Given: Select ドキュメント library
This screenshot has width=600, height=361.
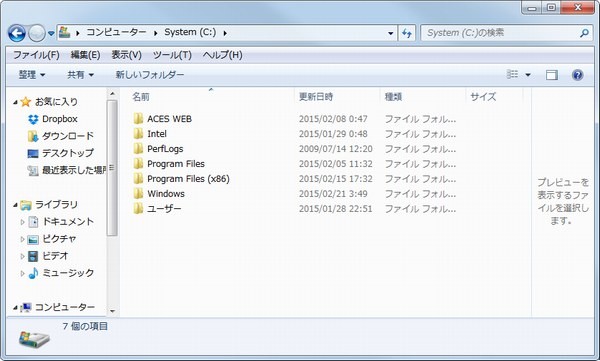Looking at the screenshot, I should pos(68,222).
